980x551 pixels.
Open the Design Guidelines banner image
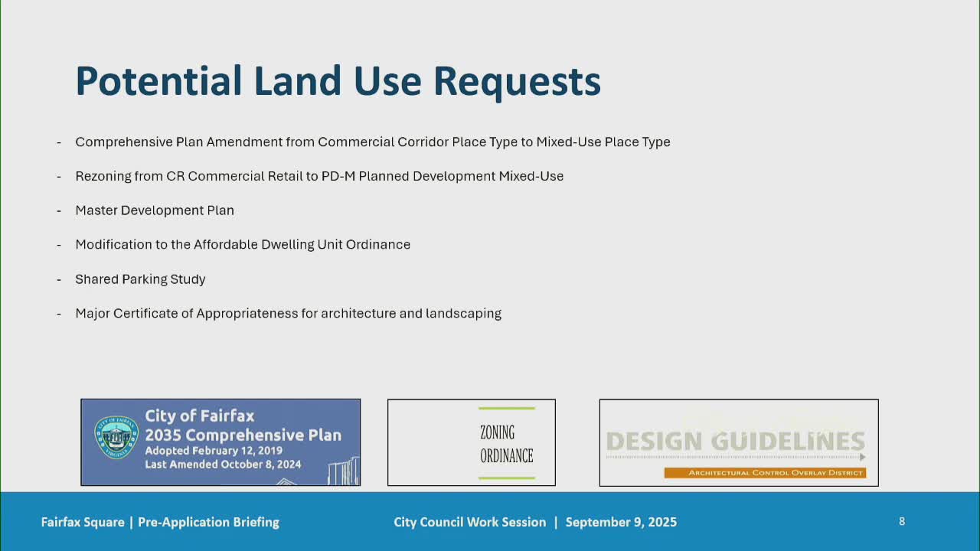pos(739,442)
